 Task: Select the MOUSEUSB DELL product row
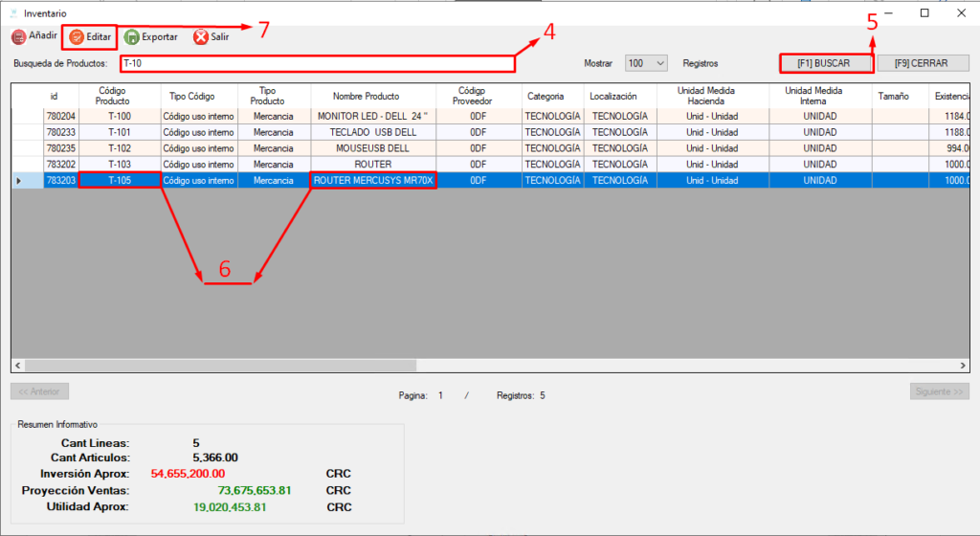(373, 148)
